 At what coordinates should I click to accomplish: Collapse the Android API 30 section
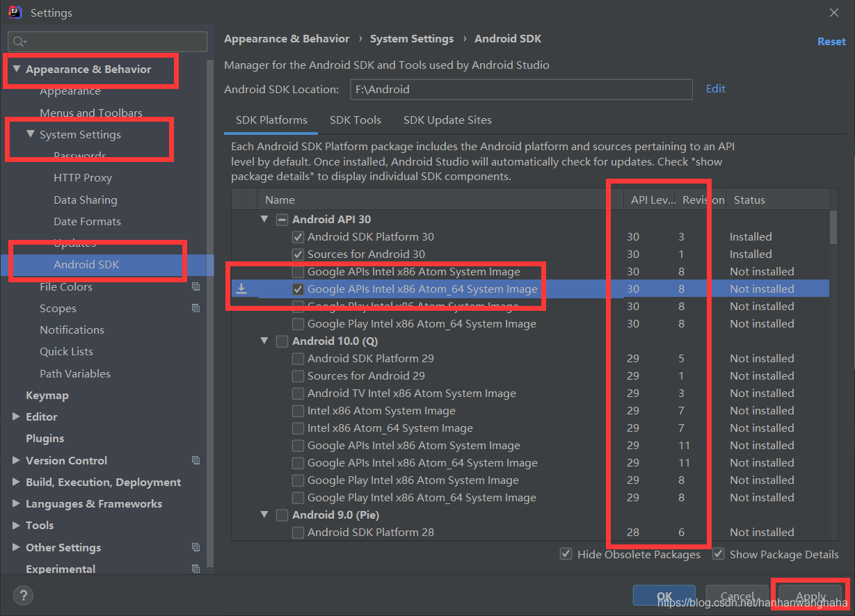click(264, 219)
